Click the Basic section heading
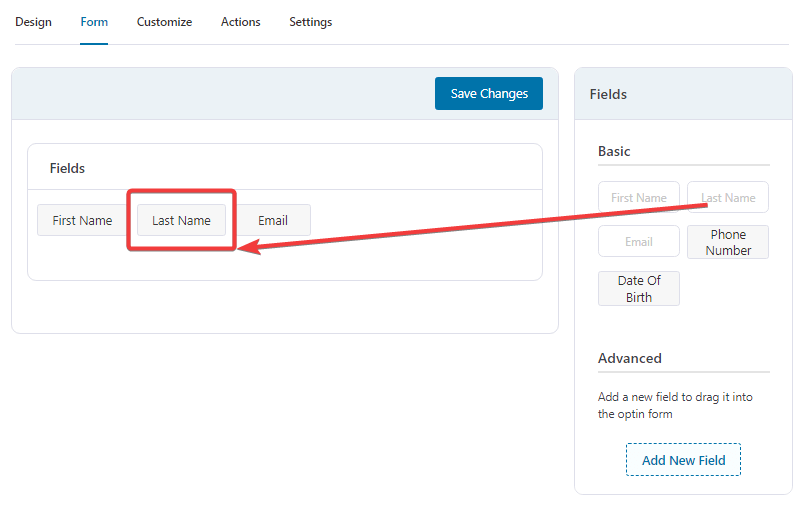 (x=614, y=152)
